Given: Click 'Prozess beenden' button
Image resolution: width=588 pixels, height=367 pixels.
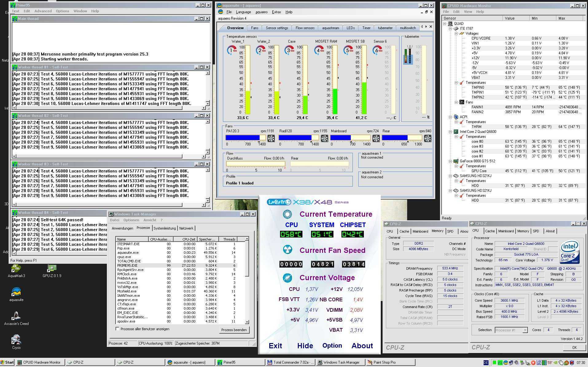Looking at the screenshot, I should pyautogui.click(x=234, y=330).
